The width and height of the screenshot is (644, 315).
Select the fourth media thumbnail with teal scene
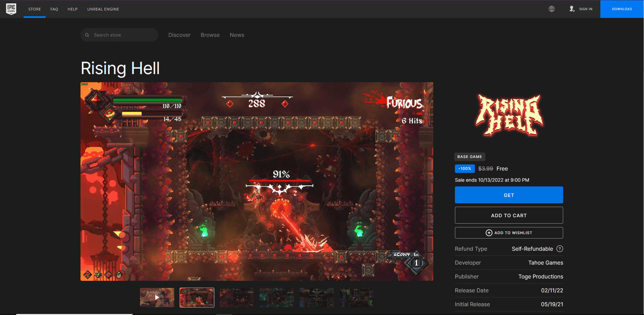point(277,298)
